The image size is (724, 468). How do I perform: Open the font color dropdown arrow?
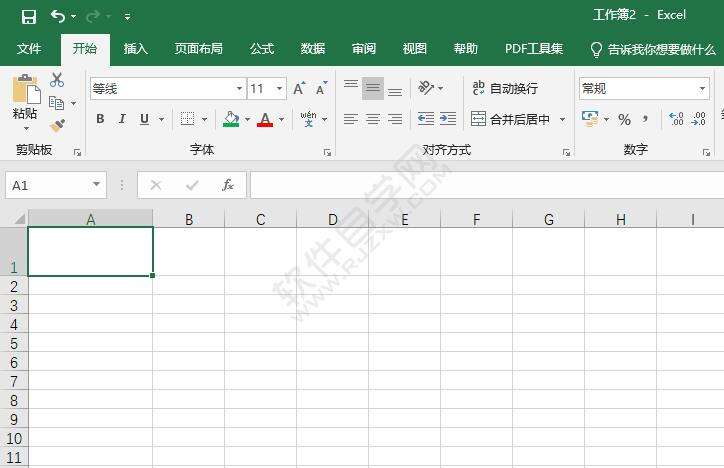281,120
